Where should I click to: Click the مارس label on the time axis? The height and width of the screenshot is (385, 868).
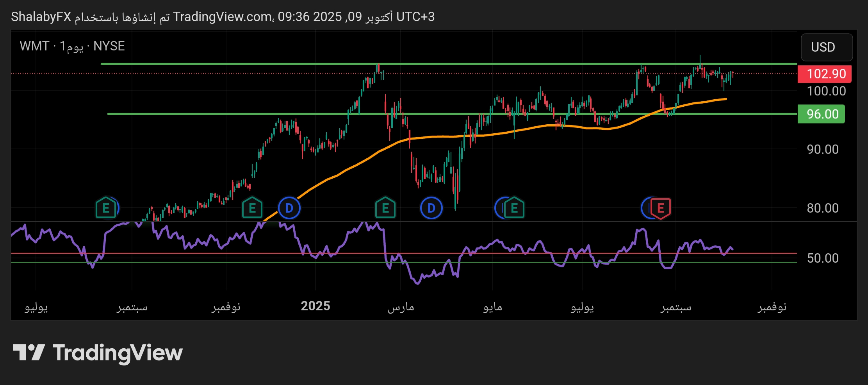(401, 307)
